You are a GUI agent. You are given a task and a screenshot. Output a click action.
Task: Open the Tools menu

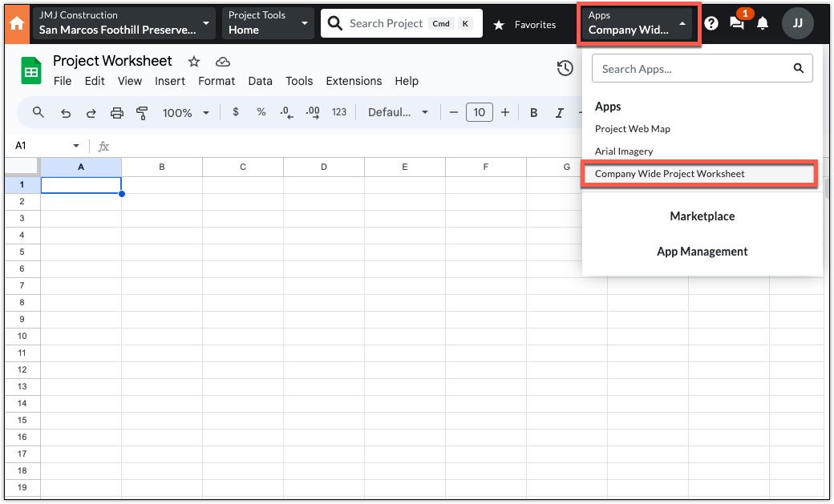299,81
